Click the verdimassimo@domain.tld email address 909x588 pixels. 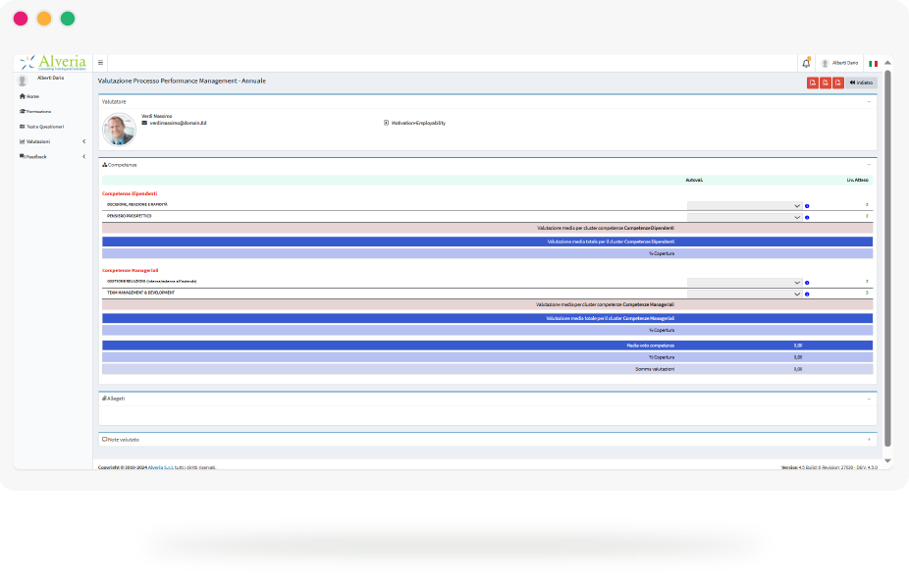(x=178, y=123)
